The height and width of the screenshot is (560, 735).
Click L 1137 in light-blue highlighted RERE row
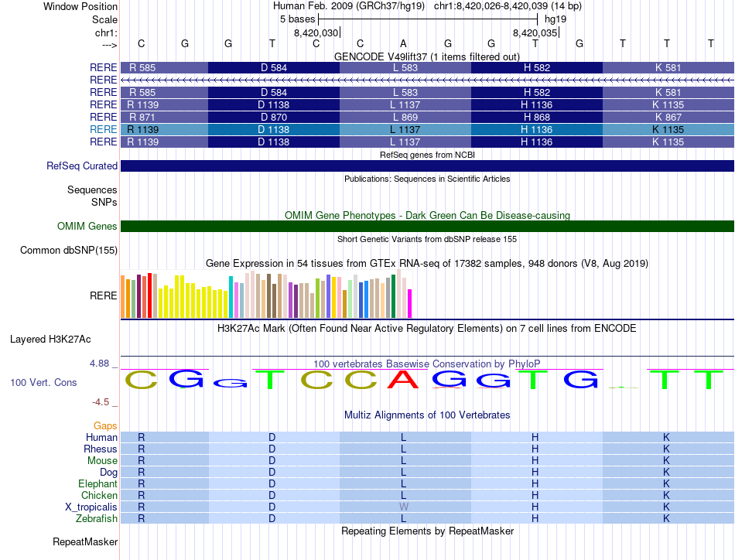[x=405, y=129]
